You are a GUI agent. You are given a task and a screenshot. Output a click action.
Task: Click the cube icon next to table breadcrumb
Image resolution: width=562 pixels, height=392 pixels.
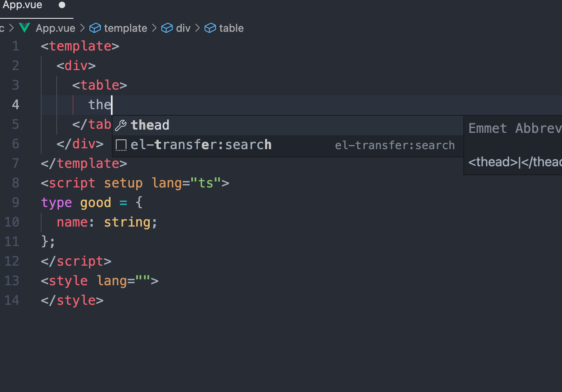210,28
